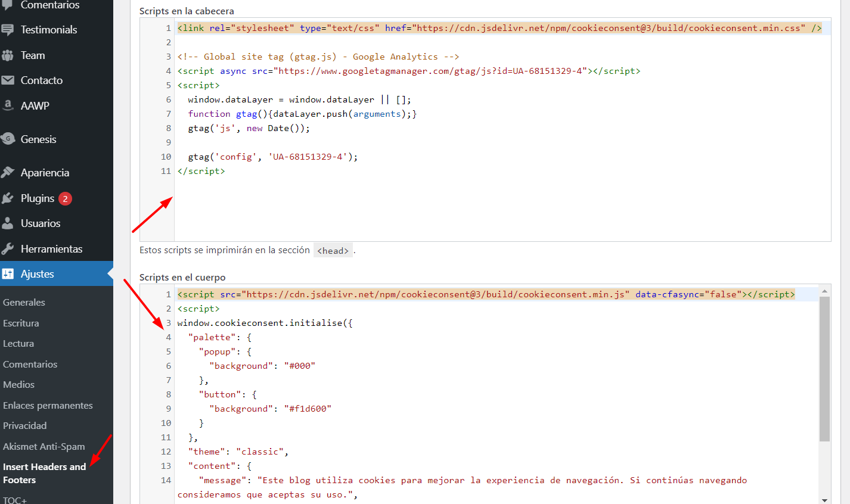This screenshot has height=504, width=850.
Task: Click the Team group icon
Action: [x=8, y=55]
